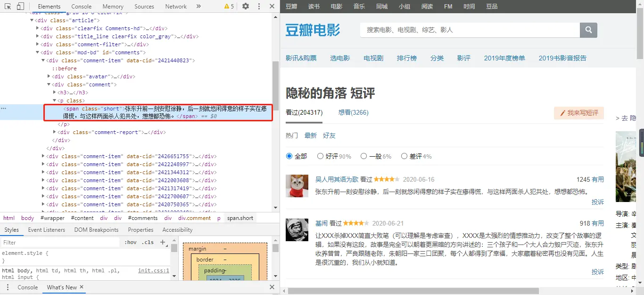Close the DevTools panel
Viewport: 644px width, 295px height.
pos(272,6)
